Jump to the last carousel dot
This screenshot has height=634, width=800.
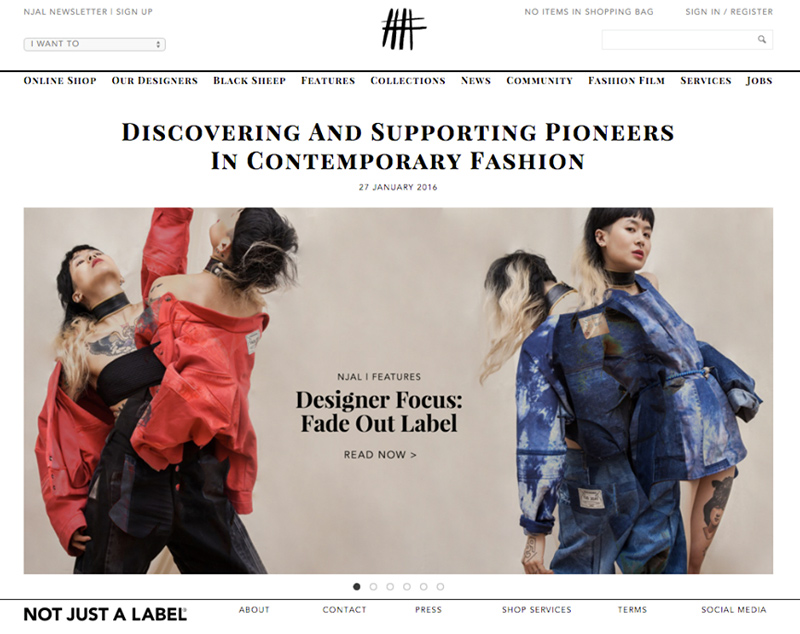pyautogui.click(x=440, y=587)
